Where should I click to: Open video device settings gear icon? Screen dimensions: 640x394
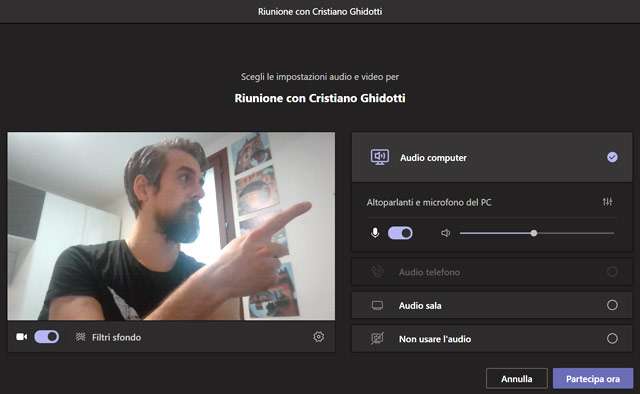click(x=319, y=336)
